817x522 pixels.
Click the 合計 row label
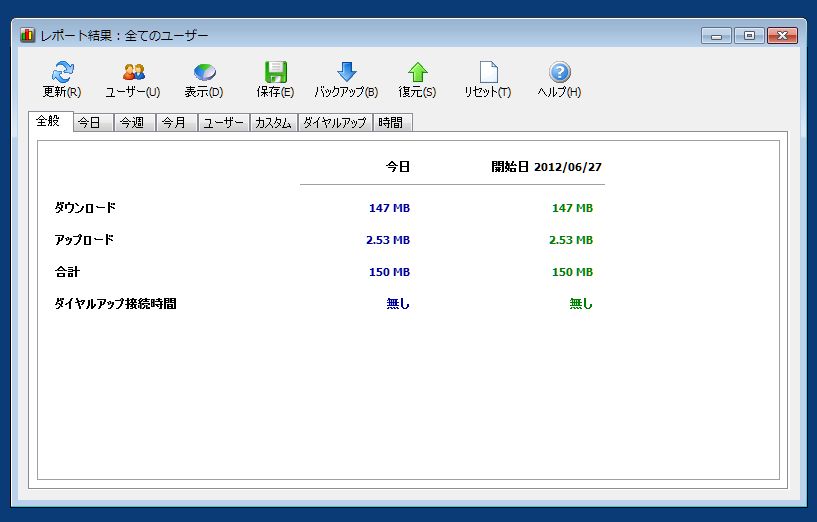[67, 271]
